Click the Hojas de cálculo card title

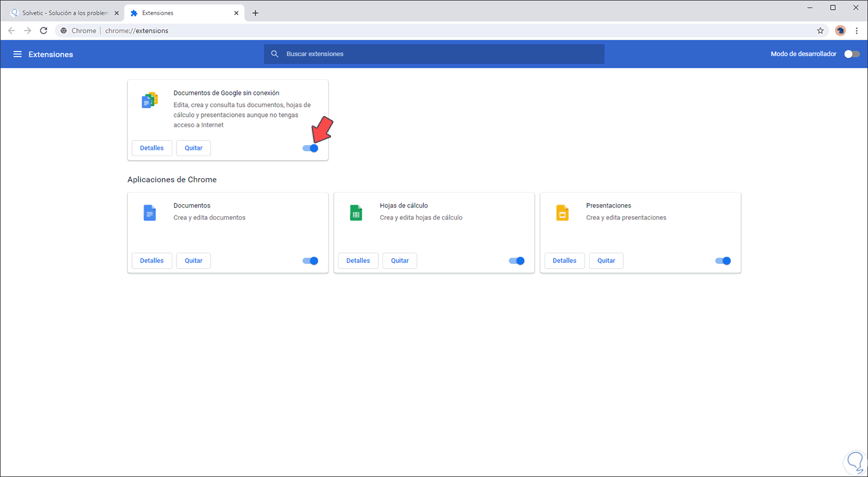(x=404, y=206)
